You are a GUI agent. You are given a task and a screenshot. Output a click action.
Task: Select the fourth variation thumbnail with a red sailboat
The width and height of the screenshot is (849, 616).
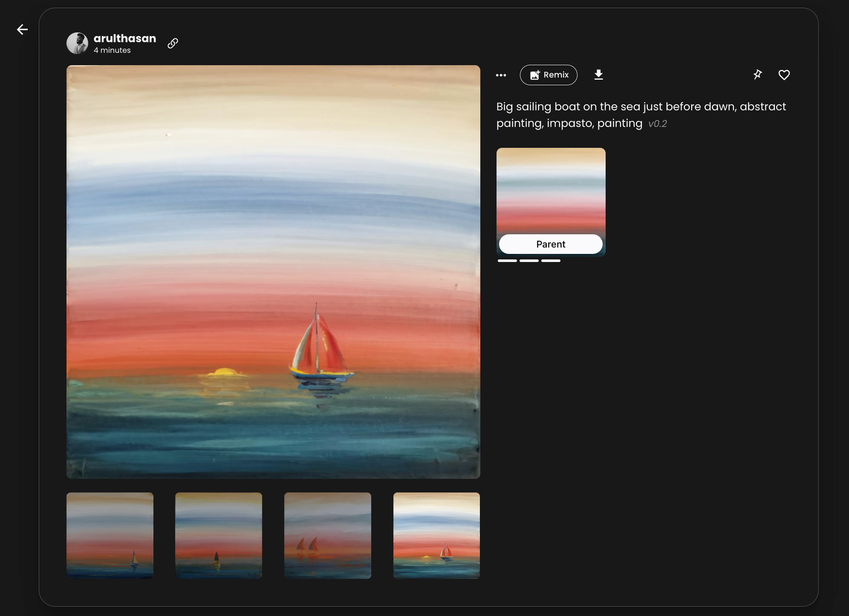[436, 535]
